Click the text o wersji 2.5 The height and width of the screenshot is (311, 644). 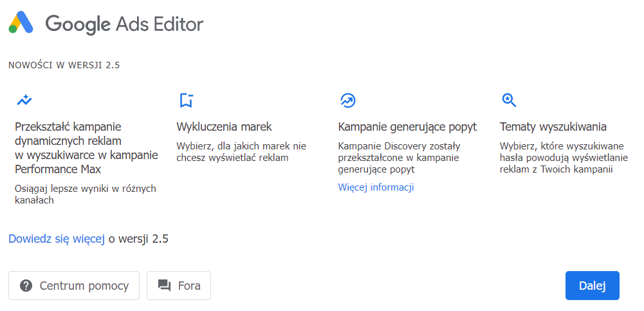tap(138, 239)
